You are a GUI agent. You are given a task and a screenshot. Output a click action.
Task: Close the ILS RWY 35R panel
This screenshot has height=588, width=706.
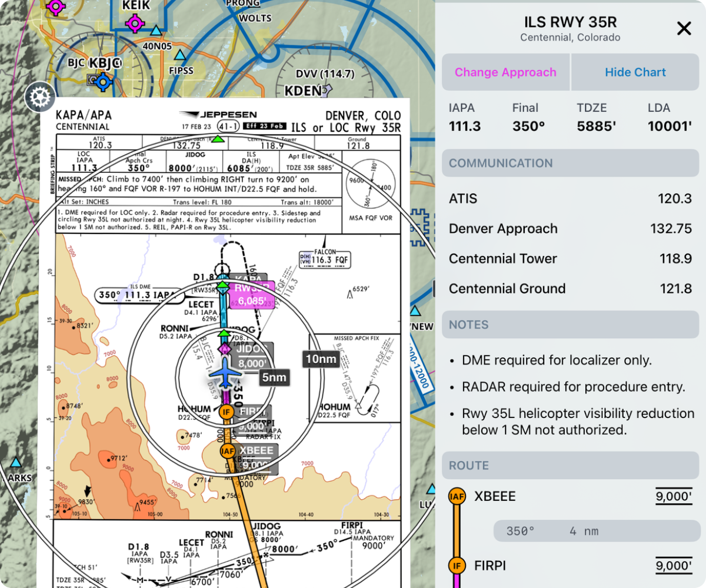(x=684, y=28)
